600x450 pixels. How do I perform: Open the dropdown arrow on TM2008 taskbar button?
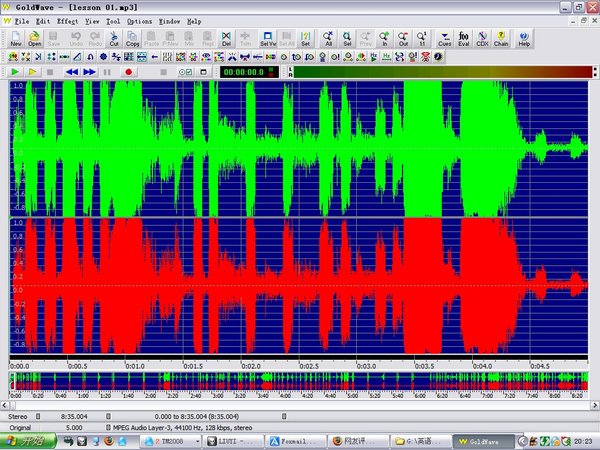pyautogui.click(x=197, y=441)
